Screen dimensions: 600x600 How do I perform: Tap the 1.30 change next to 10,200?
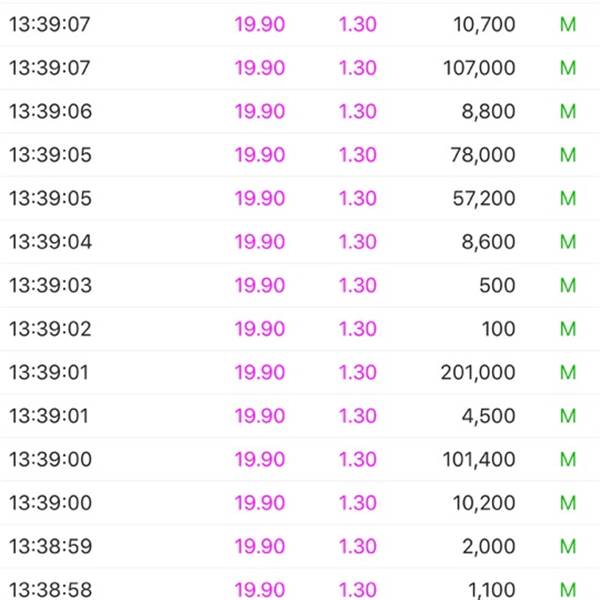[358, 503]
